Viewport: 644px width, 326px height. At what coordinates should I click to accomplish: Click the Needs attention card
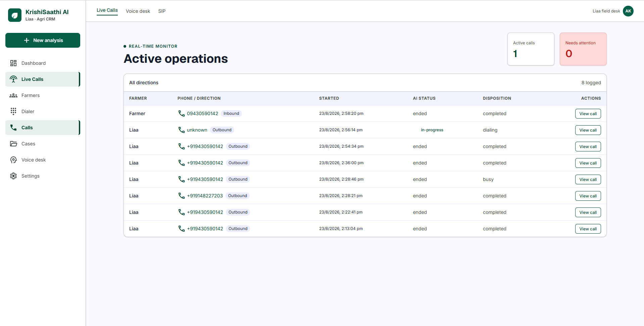[x=583, y=49]
